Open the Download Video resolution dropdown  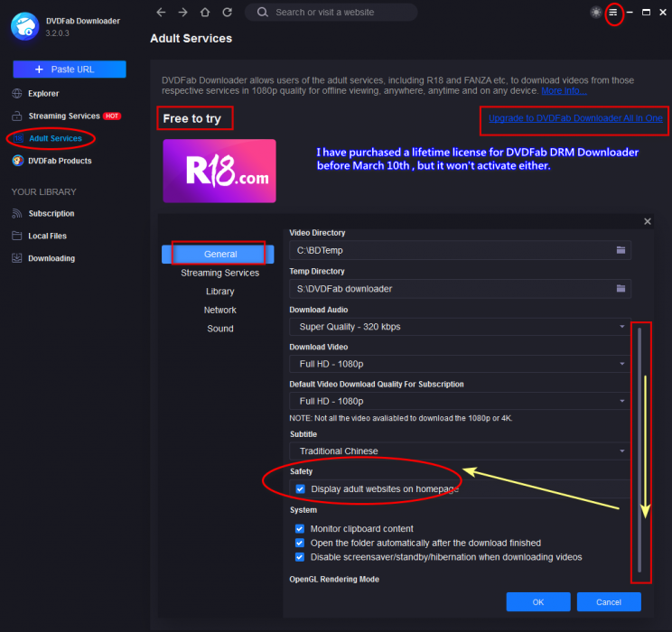click(x=459, y=364)
